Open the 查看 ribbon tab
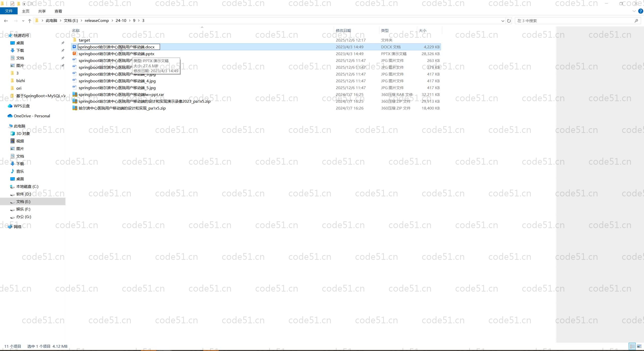This screenshot has height=351, width=644. click(x=58, y=11)
